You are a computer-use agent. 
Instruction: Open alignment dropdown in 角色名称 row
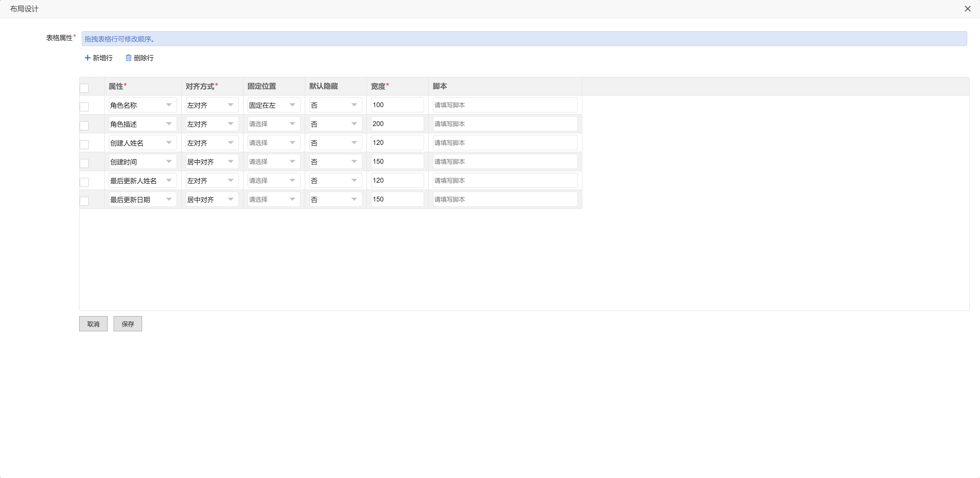[x=212, y=105]
